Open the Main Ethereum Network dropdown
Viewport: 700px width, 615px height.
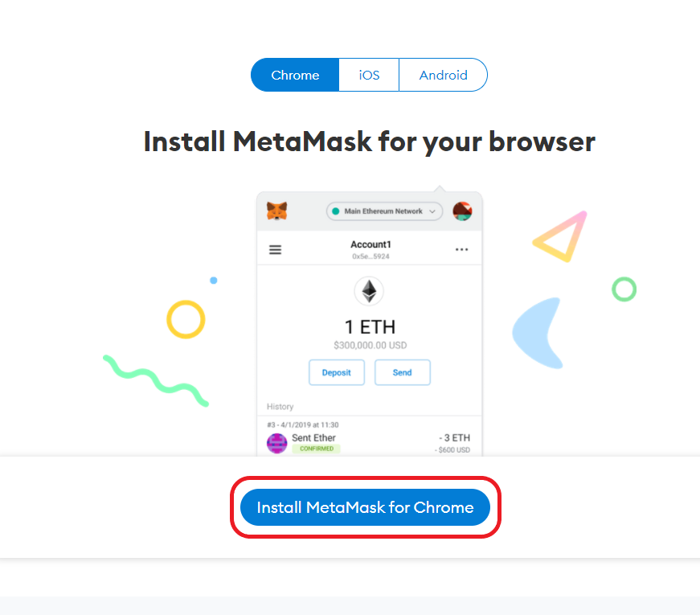(x=384, y=211)
